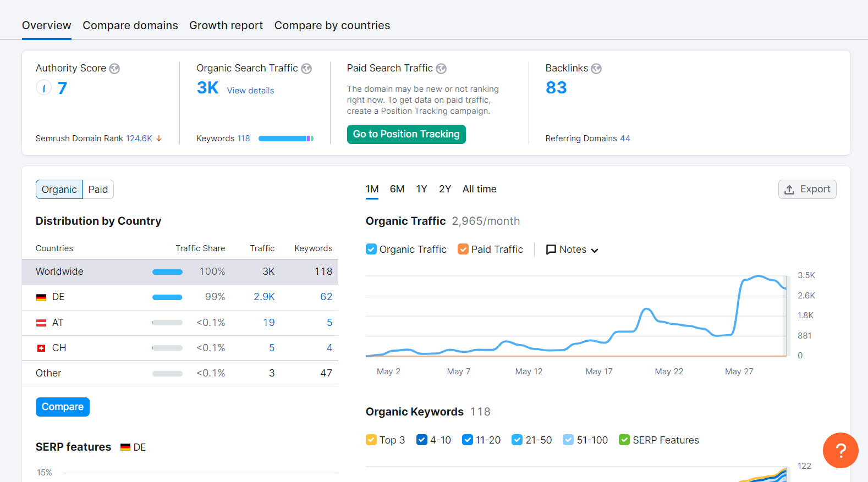Open the orange help question mark bubble
Image resolution: width=868 pixels, height=482 pixels.
840,451
